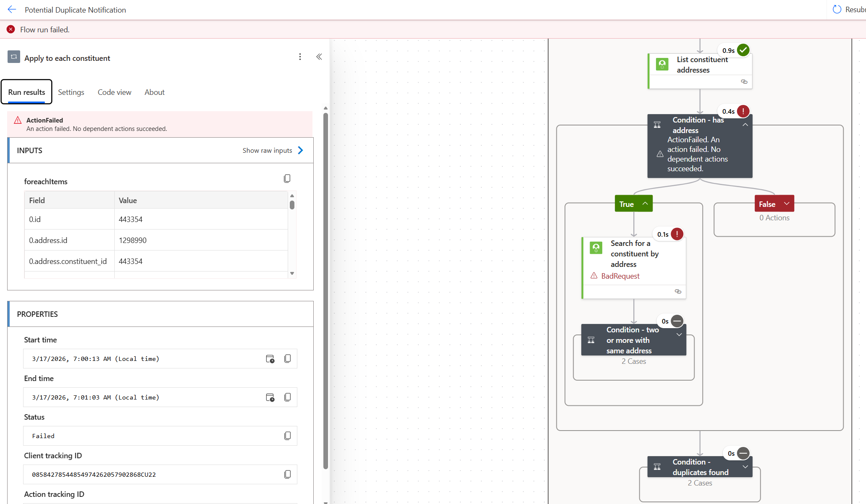This screenshot has height=504, width=866.
Task: Click the End time timezone calendar icon
Action: [270, 397]
